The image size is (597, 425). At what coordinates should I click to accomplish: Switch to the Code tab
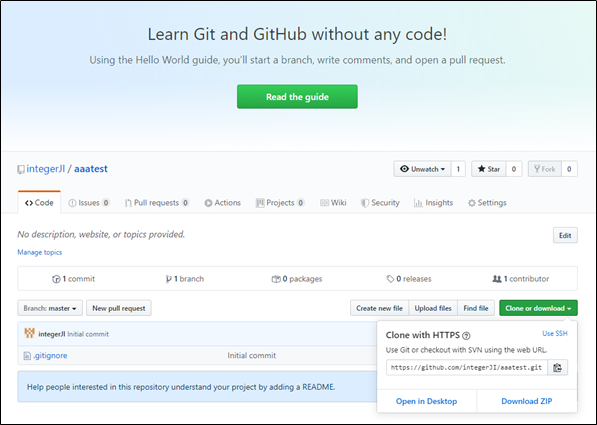(x=39, y=203)
